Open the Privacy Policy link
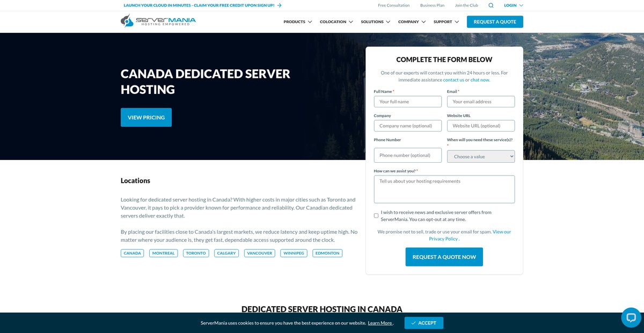The width and height of the screenshot is (644, 333). click(x=443, y=238)
